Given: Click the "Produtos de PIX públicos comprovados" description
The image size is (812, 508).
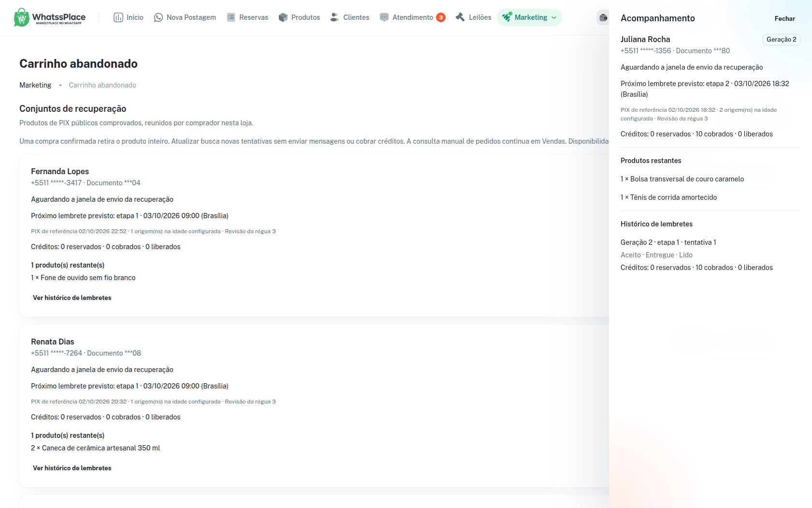Looking at the screenshot, I should (x=136, y=123).
